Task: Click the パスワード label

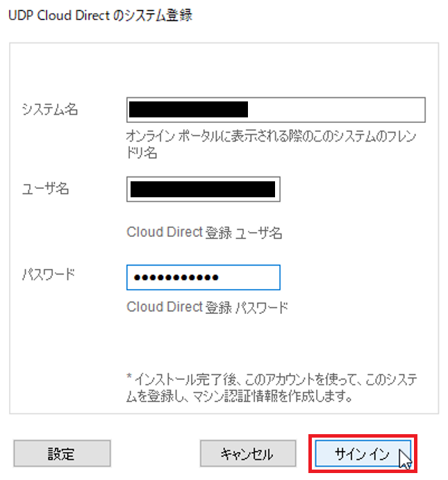Action: (49, 274)
